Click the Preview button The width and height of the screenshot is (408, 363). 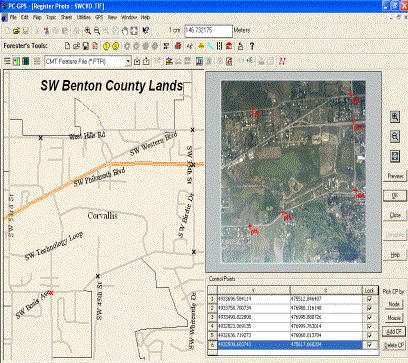[x=395, y=176]
